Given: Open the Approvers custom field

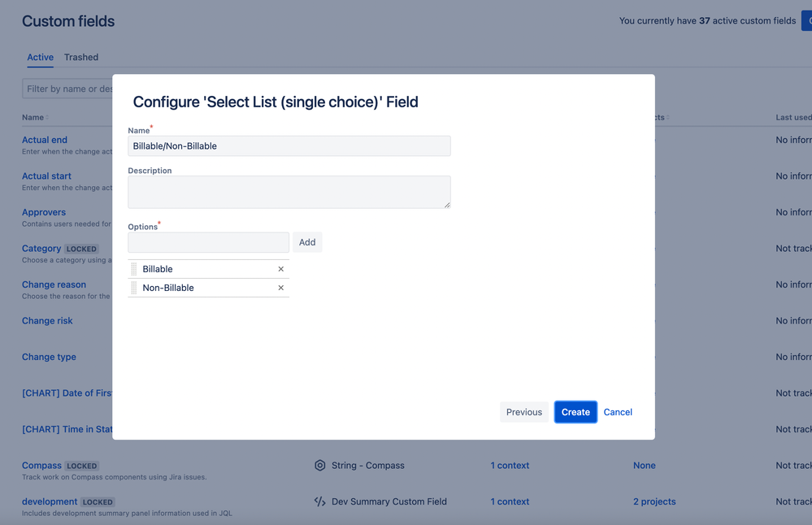Looking at the screenshot, I should click(x=43, y=211).
